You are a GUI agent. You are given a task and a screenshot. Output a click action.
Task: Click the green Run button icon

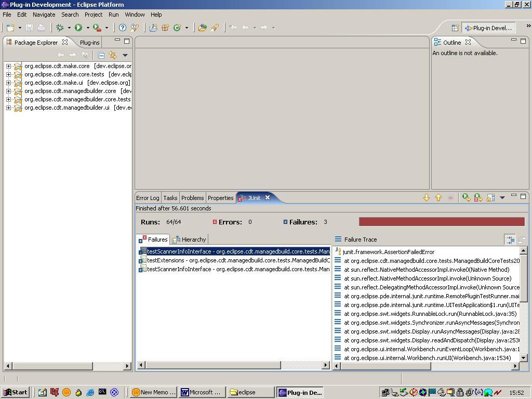click(78, 28)
